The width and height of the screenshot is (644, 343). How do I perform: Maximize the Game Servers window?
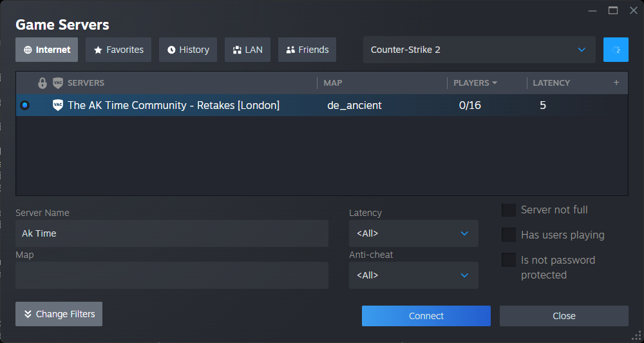point(613,10)
